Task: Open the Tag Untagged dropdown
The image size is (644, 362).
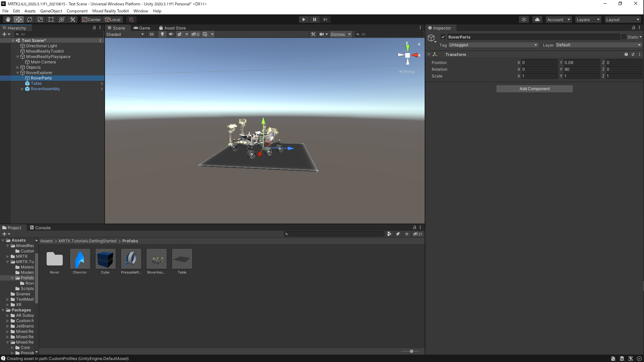Action: point(493,45)
